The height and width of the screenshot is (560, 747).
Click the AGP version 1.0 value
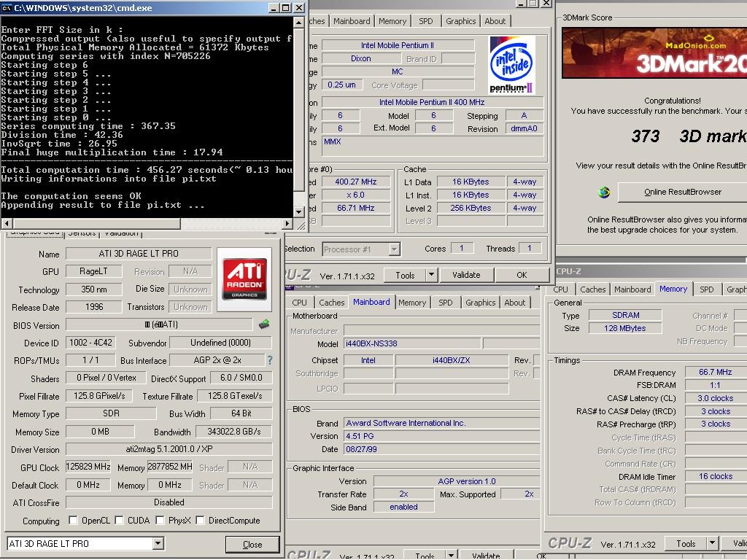tap(466, 481)
